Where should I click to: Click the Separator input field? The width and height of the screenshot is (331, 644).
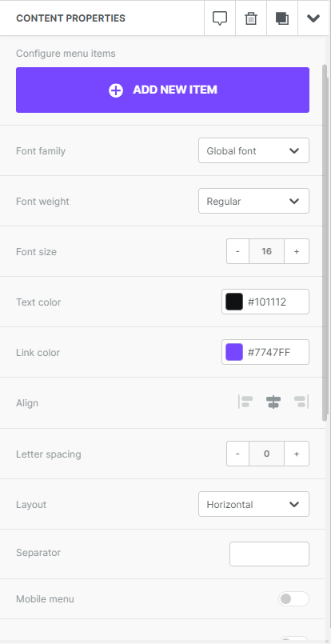pos(269,554)
